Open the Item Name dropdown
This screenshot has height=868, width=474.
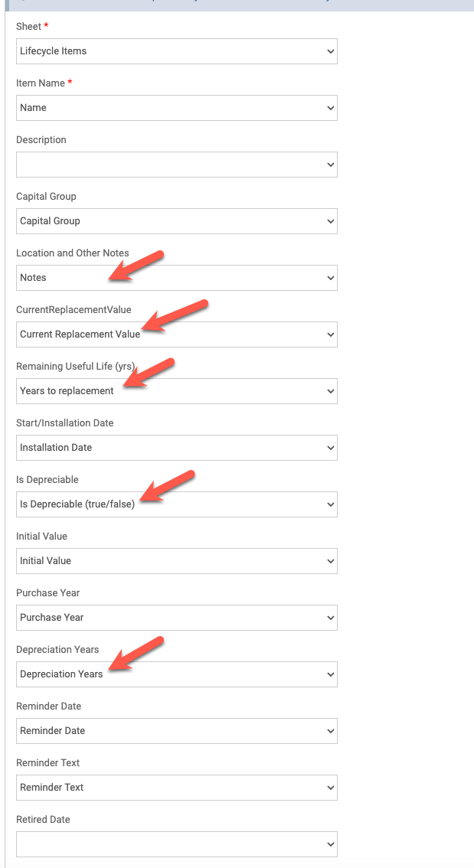point(176,108)
